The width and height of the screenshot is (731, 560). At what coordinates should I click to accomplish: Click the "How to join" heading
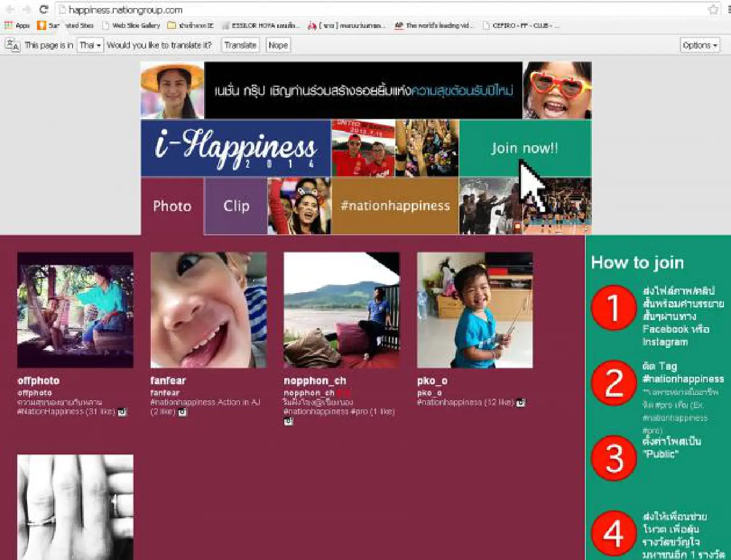[637, 262]
